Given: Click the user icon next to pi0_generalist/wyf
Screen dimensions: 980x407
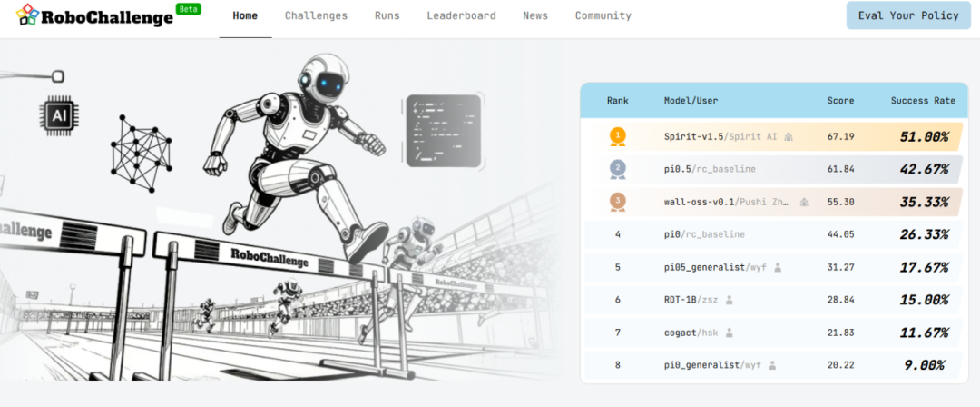Looking at the screenshot, I should coord(772,364).
